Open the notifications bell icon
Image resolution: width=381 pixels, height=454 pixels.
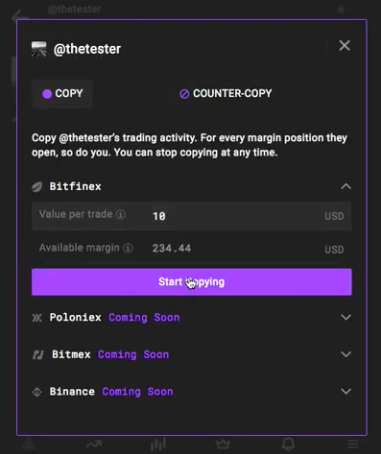288,444
